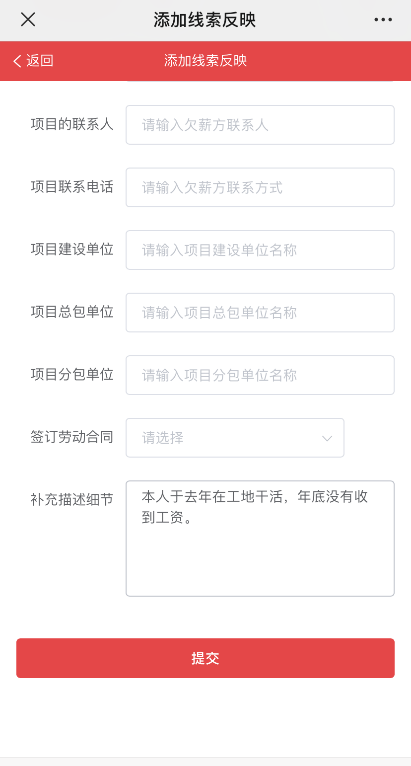The width and height of the screenshot is (411, 766).
Task: Tap the 项目联系电话 label
Action: tap(72, 187)
